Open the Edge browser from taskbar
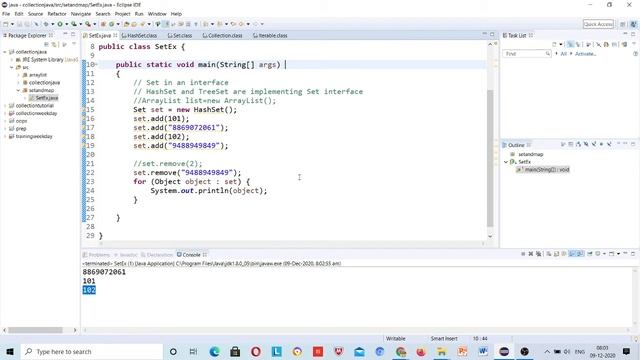Screen dimensions: 640x360 pos(214,351)
